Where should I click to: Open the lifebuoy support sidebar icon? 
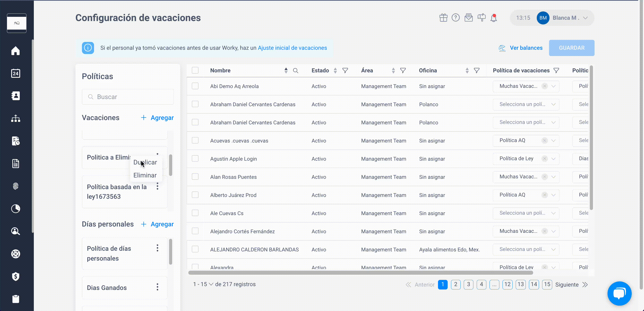tap(15, 254)
